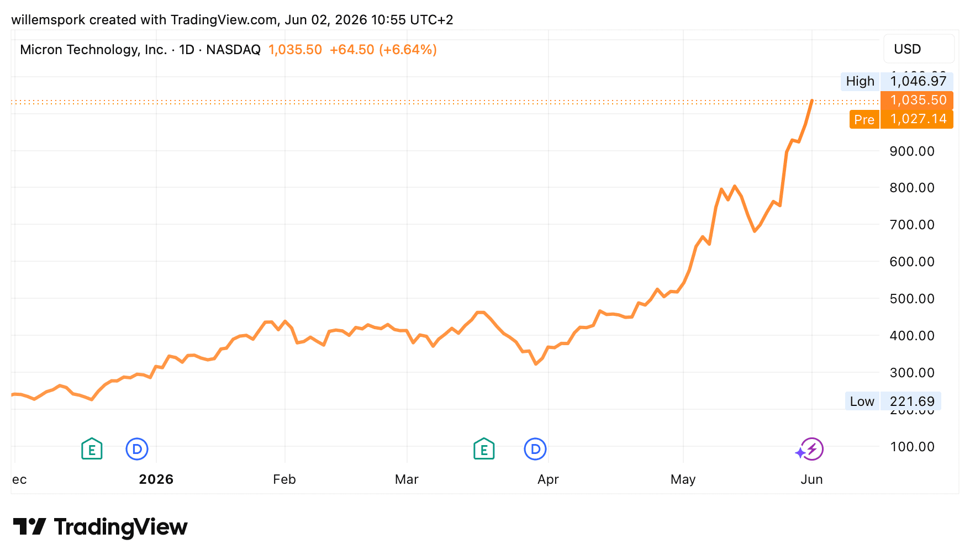Click the 2026 label on time axis
Image resolution: width=970 pixels, height=560 pixels.
(156, 479)
